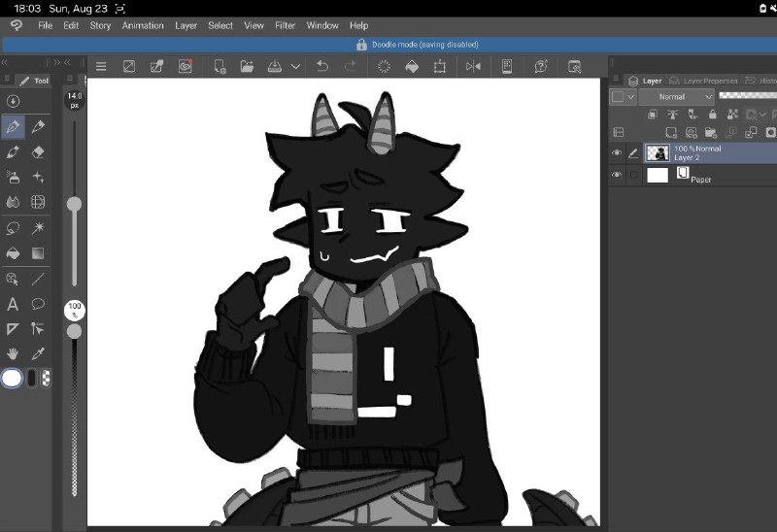Select the Layer 2 thumbnail

click(x=658, y=153)
